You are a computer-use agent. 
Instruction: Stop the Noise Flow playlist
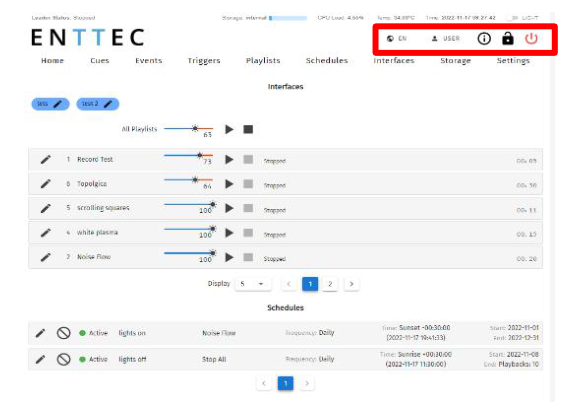[x=248, y=257]
